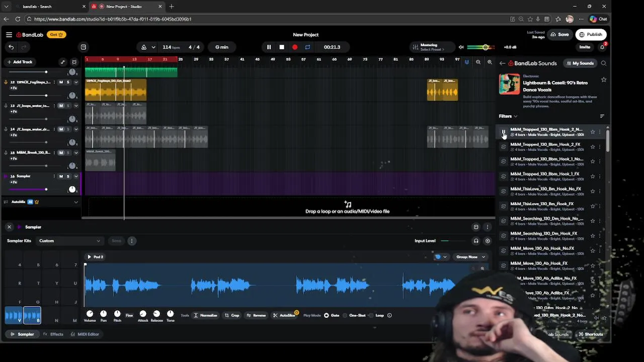The width and height of the screenshot is (644, 362).
Task: Click the Crop tool
Action: (x=232, y=315)
